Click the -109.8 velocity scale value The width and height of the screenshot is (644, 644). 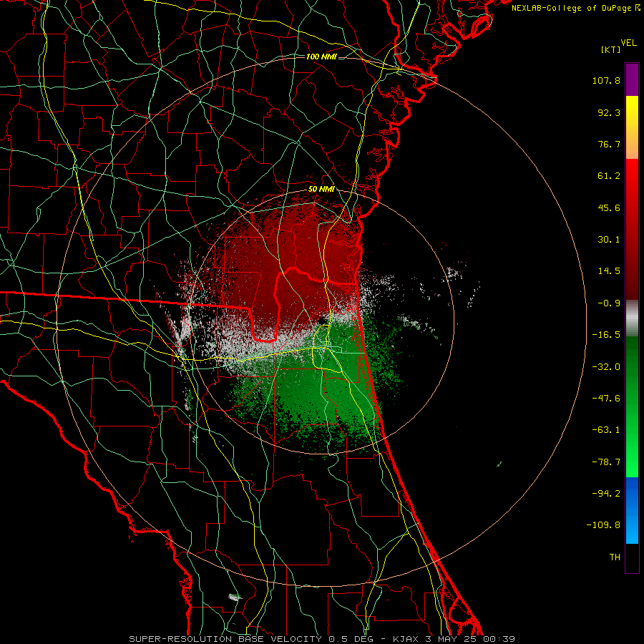coord(603,525)
